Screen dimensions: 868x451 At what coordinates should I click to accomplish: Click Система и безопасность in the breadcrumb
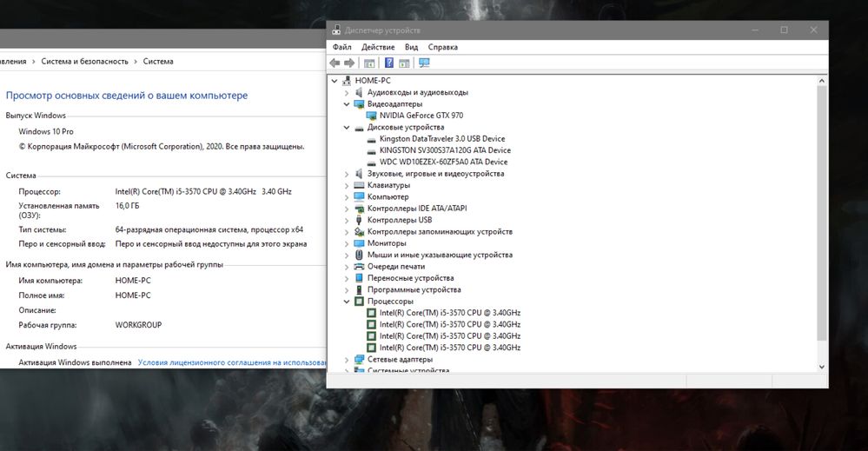click(84, 62)
